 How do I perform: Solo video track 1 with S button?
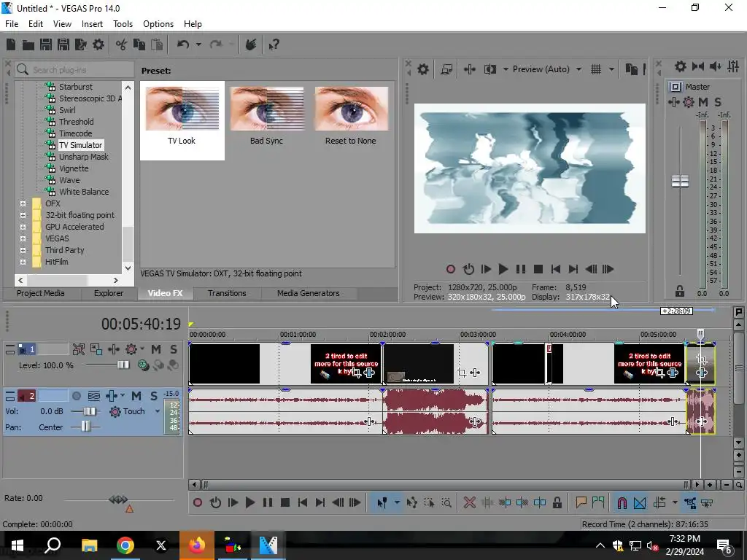coord(174,349)
